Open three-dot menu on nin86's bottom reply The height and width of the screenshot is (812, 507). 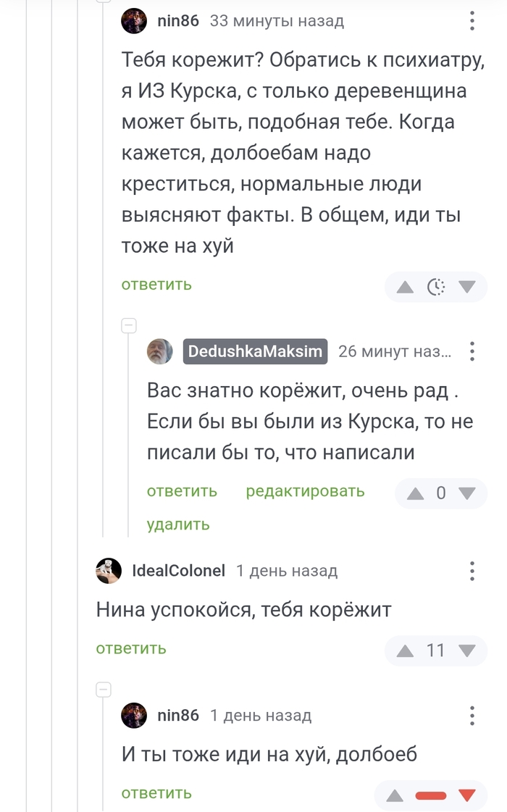point(472,716)
